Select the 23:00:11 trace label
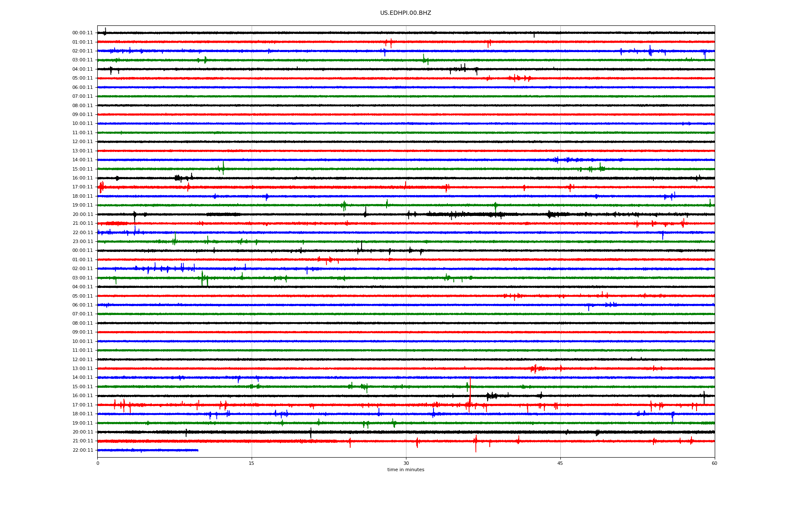Viewport: 812px width, 508px height. 82,242
